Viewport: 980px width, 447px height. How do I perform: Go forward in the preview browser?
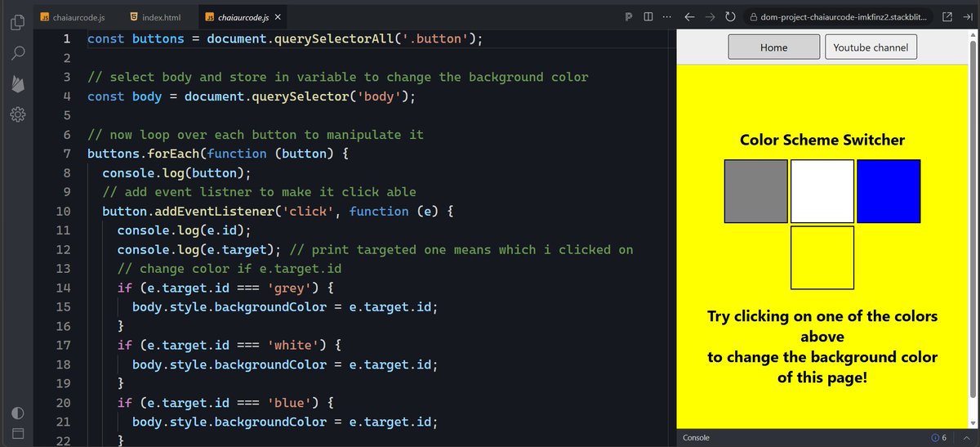(x=710, y=16)
